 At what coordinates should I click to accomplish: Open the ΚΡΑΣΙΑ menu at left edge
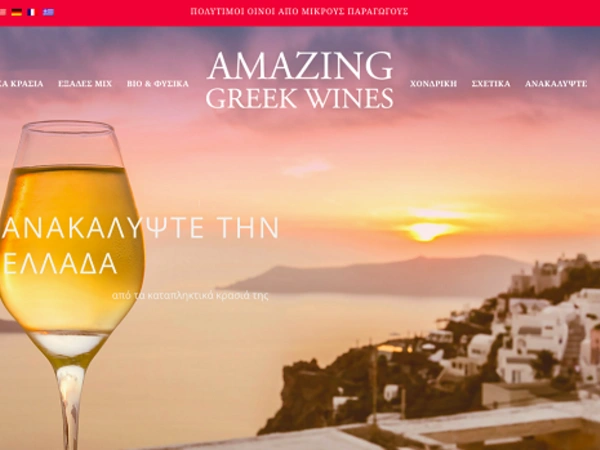21,83
